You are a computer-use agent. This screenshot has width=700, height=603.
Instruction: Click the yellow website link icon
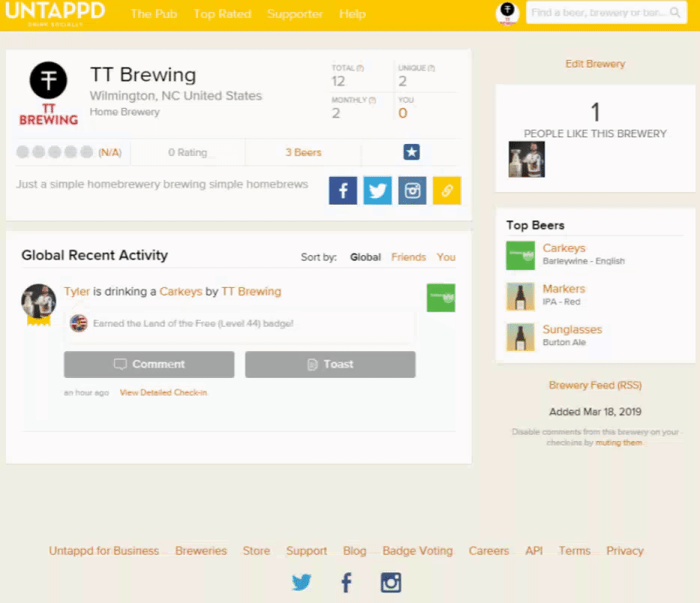pos(447,190)
